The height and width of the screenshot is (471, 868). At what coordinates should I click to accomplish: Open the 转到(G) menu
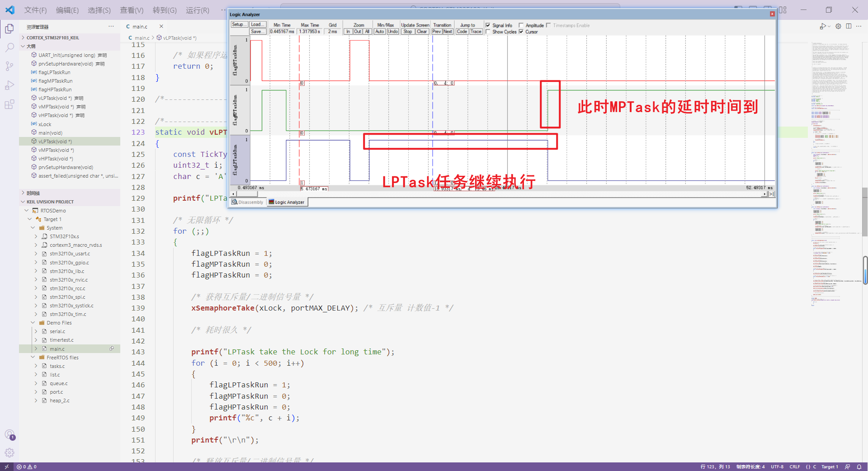click(165, 10)
